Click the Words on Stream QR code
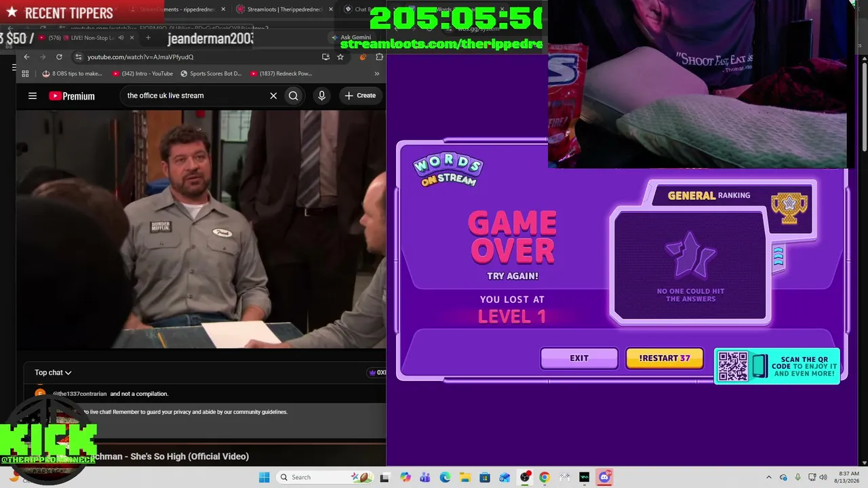The image size is (868, 488). coord(733,366)
